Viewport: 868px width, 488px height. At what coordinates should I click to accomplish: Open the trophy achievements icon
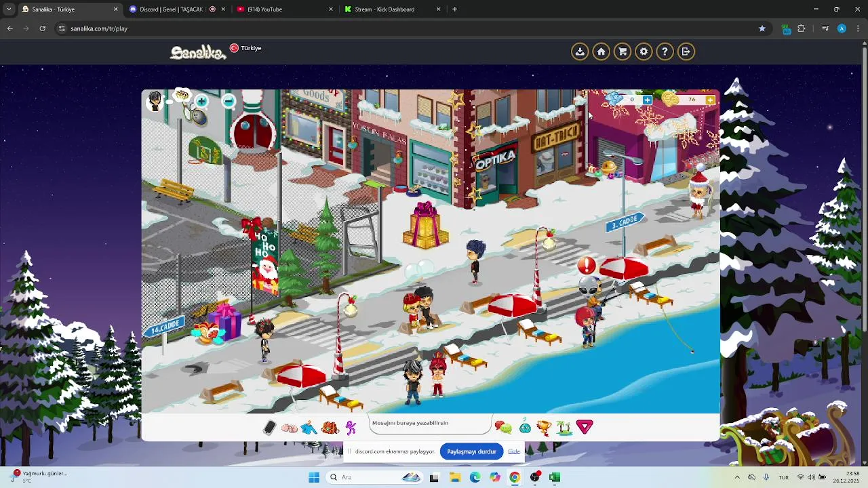[x=544, y=427]
